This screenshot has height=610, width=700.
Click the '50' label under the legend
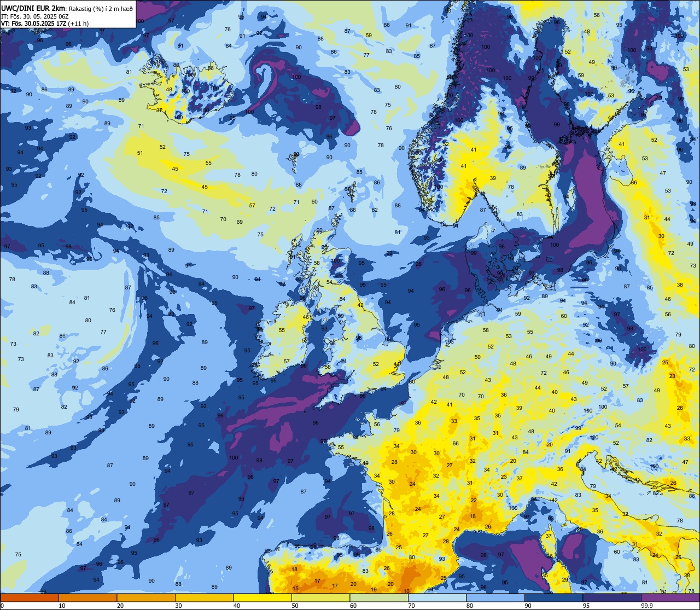(295, 606)
